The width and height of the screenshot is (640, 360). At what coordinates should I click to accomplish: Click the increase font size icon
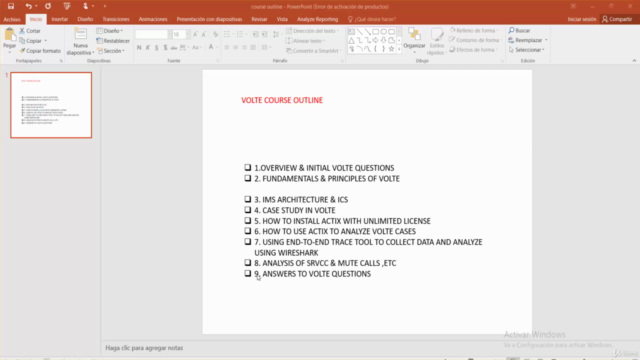pyautogui.click(x=195, y=34)
